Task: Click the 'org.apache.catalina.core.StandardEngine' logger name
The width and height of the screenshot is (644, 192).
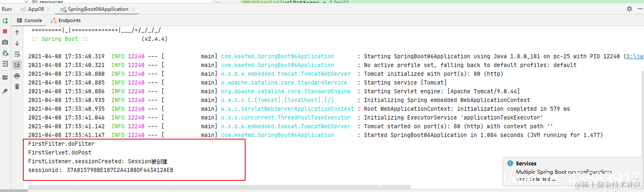Action: (x=285, y=91)
